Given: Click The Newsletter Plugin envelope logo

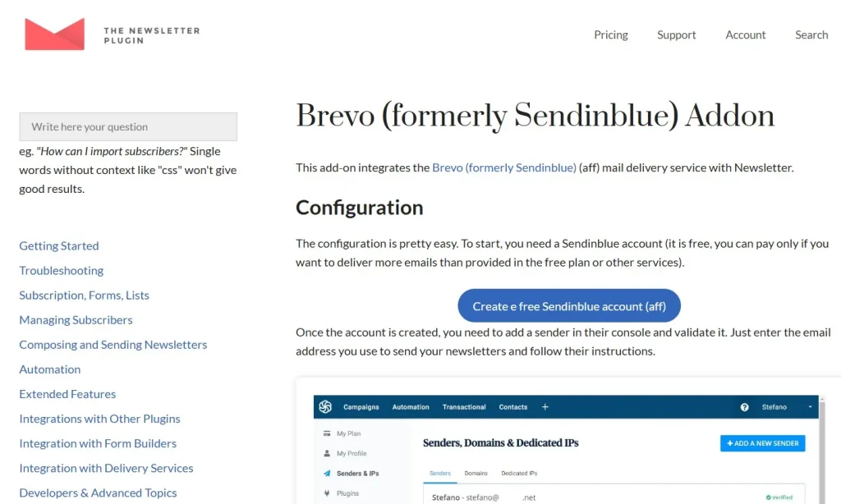Looking at the screenshot, I should click(x=55, y=34).
